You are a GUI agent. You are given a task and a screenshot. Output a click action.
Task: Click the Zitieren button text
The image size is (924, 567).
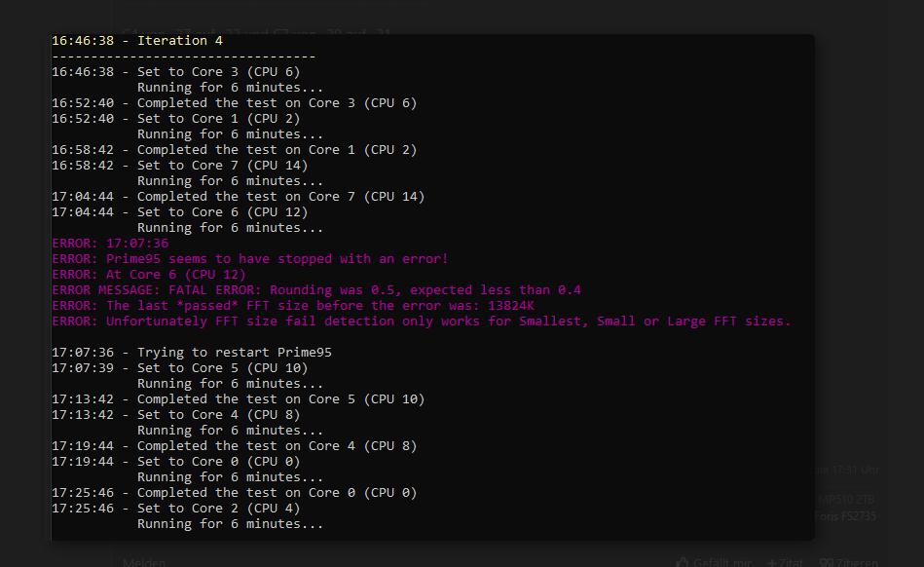(x=857, y=562)
